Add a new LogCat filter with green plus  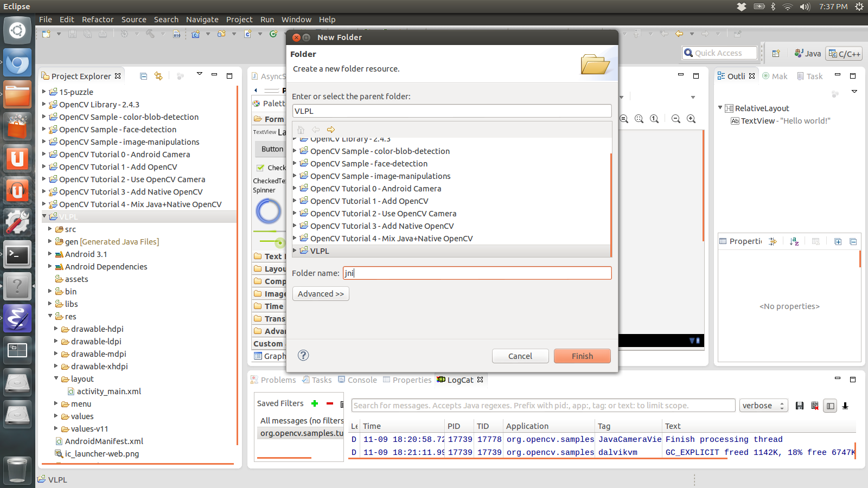[x=315, y=403]
